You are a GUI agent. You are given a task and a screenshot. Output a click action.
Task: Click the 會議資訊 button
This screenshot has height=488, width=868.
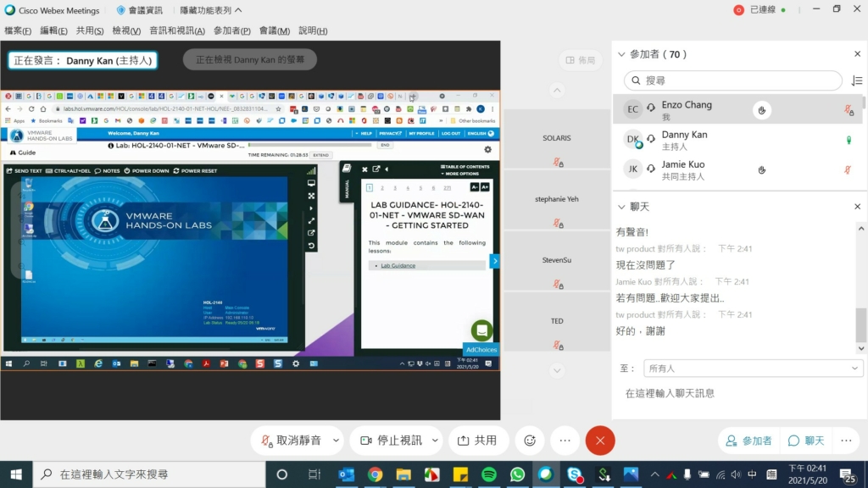pos(140,10)
